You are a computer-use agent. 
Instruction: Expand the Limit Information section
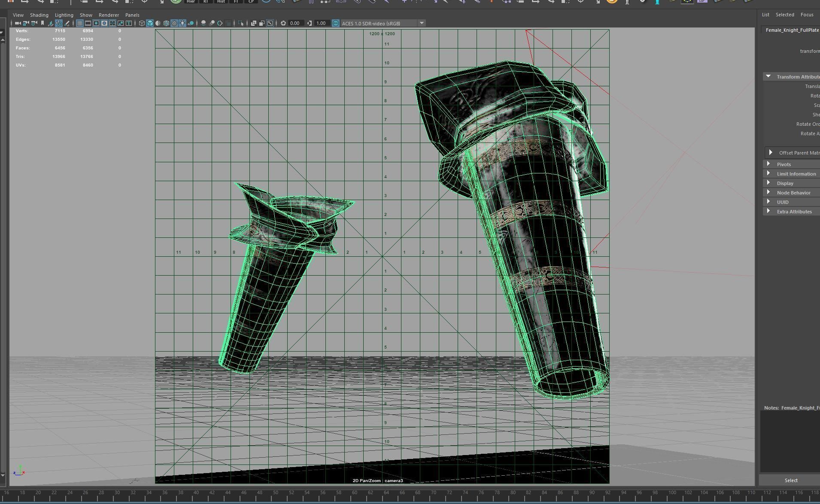[768, 173]
